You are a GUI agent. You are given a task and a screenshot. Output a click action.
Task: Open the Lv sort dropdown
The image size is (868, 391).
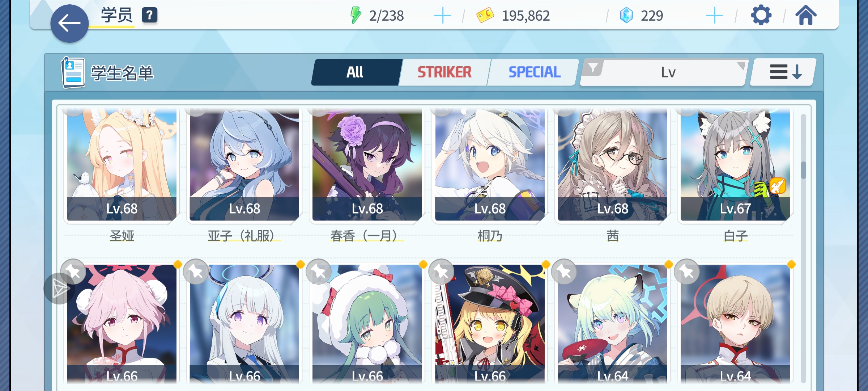click(x=664, y=72)
